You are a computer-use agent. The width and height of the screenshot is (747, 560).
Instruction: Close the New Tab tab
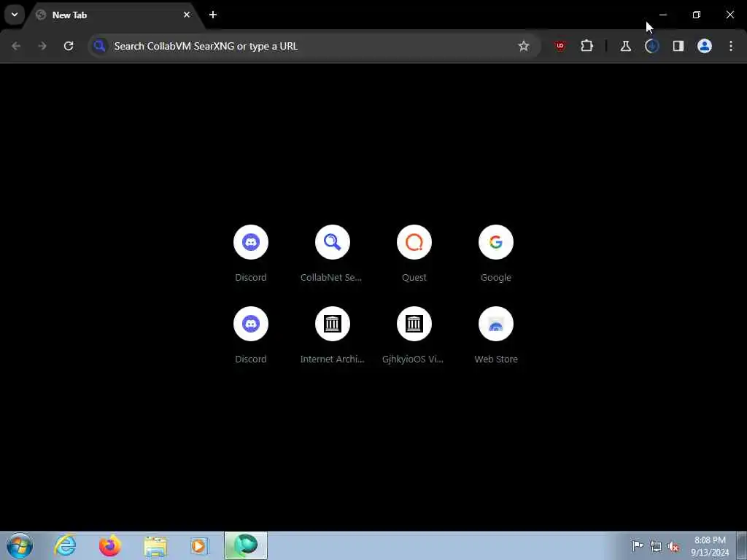coord(187,15)
